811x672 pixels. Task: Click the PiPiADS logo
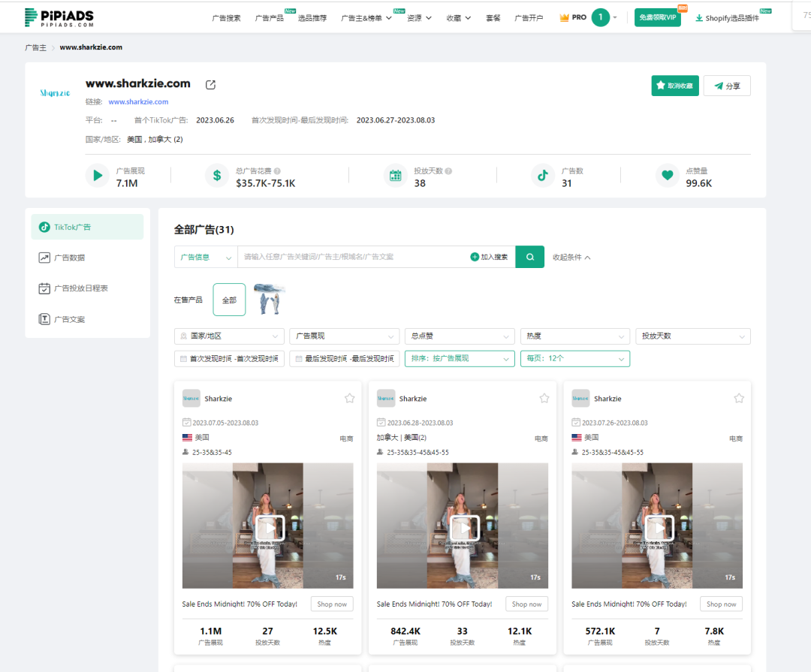tap(59, 17)
